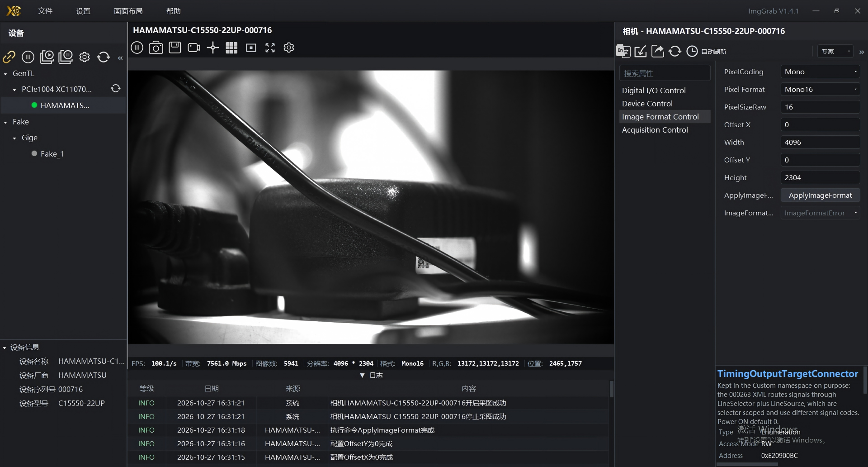Viewport: 868px width, 467px height.
Task: Refresh the device list from the device toolbar
Action: 104,57
